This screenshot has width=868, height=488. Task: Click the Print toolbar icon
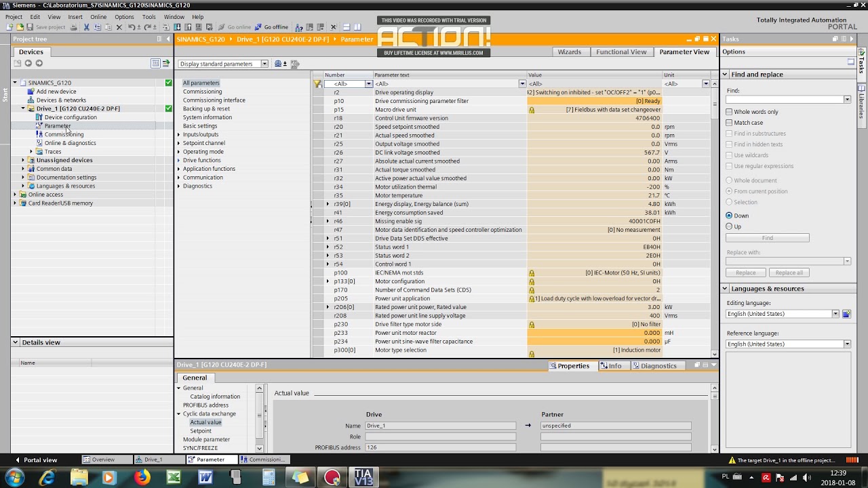pyautogui.click(x=73, y=27)
